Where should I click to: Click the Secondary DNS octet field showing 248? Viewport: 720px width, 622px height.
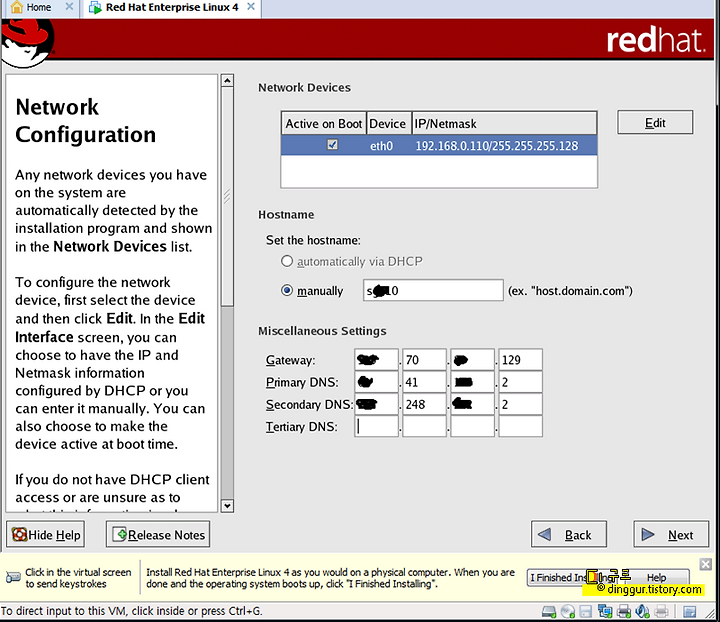[x=424, y=404]
